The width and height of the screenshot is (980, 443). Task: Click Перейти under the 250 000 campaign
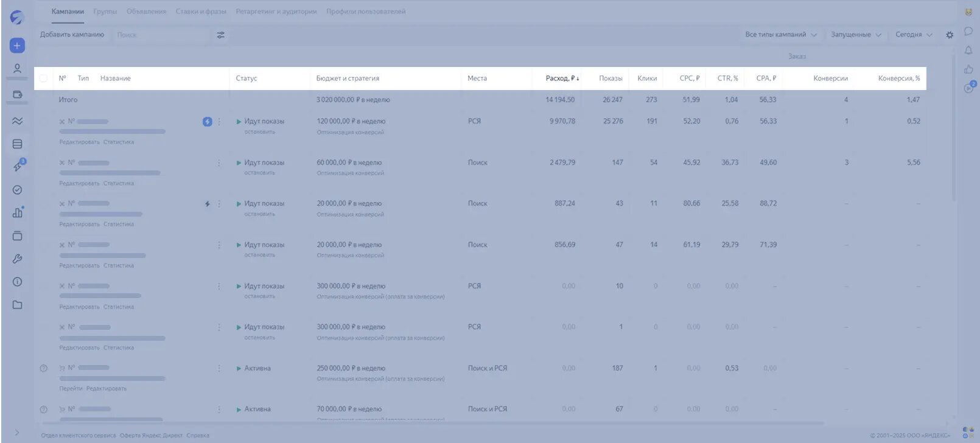(71, 388)
